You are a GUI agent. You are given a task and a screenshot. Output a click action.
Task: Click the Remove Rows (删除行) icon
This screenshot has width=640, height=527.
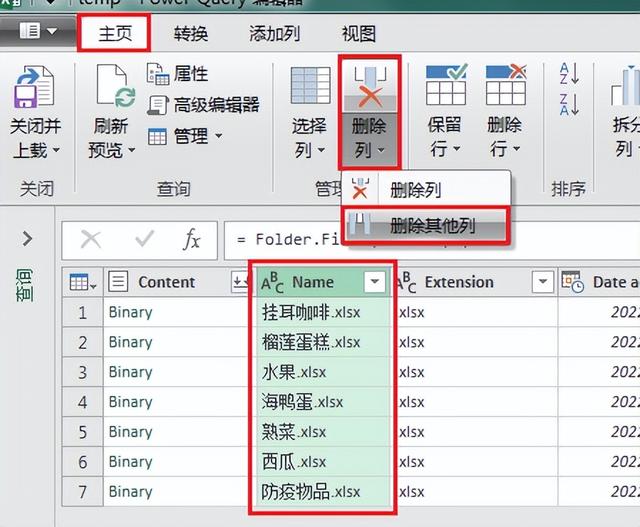(x=505, y=88)
